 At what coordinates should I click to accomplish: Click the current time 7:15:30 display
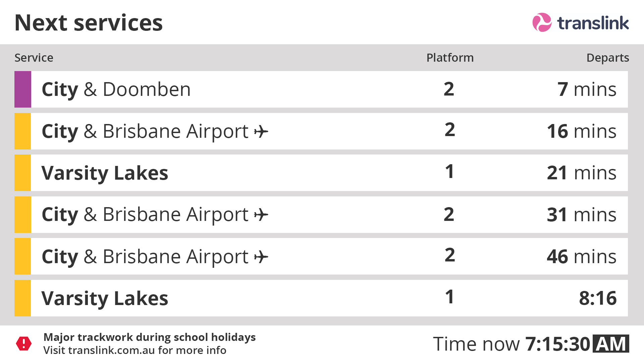[557, 344]
